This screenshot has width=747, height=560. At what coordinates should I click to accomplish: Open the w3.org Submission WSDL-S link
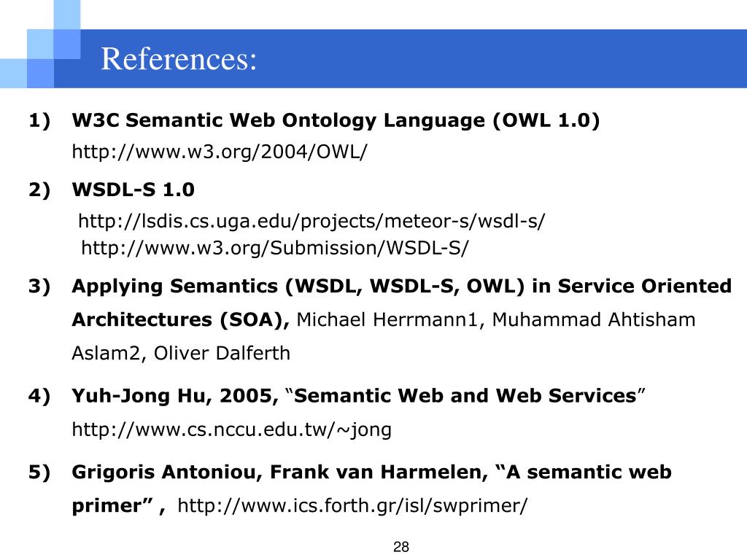click(x=275, y=248)
